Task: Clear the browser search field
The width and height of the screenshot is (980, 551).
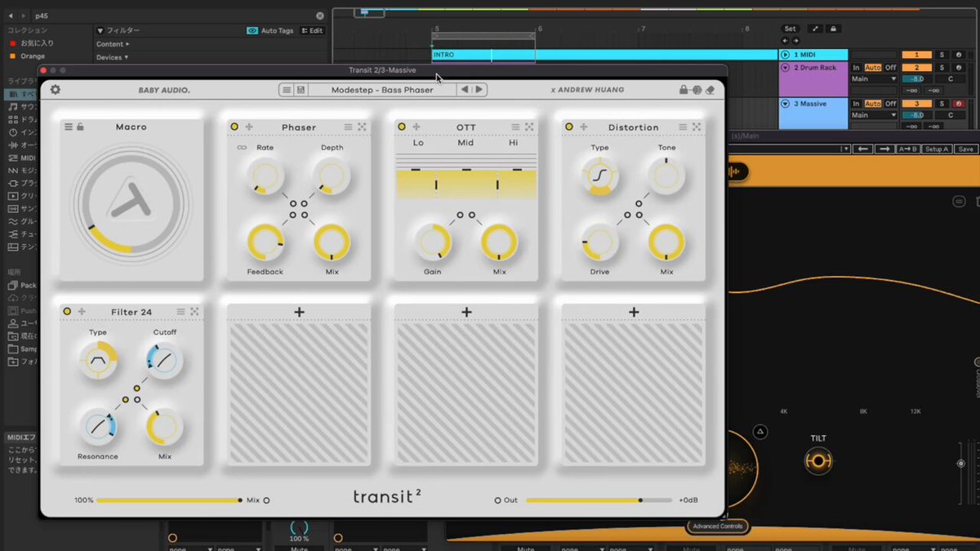Action: click(319, 16)
